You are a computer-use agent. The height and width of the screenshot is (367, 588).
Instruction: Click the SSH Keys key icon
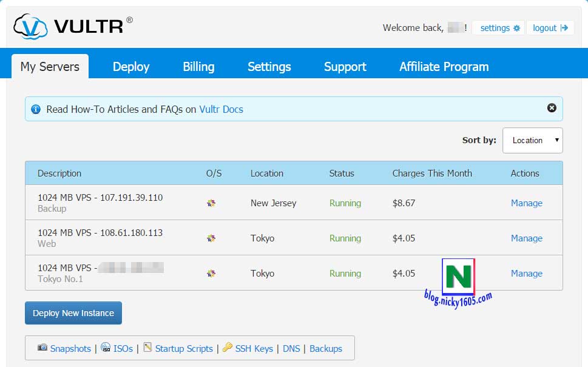pos(228,348)
